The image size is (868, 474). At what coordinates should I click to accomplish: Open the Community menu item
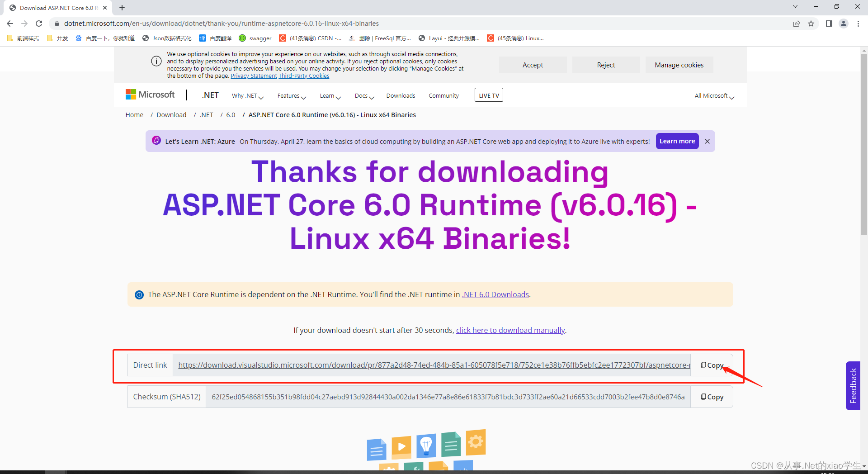(443, 95)
